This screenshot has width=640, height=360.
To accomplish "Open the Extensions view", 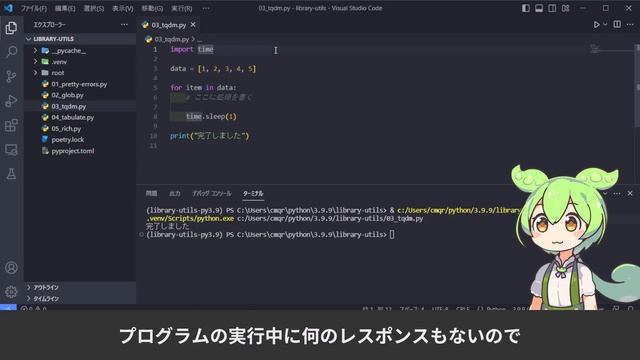I will pos(11,125).
